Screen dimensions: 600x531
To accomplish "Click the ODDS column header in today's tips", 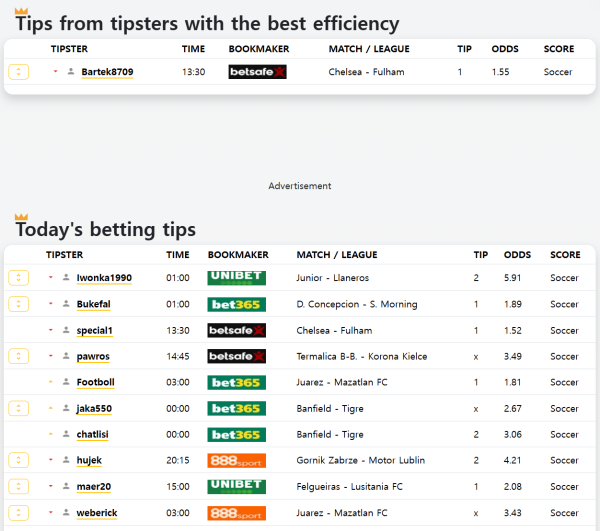I will 517,255.
